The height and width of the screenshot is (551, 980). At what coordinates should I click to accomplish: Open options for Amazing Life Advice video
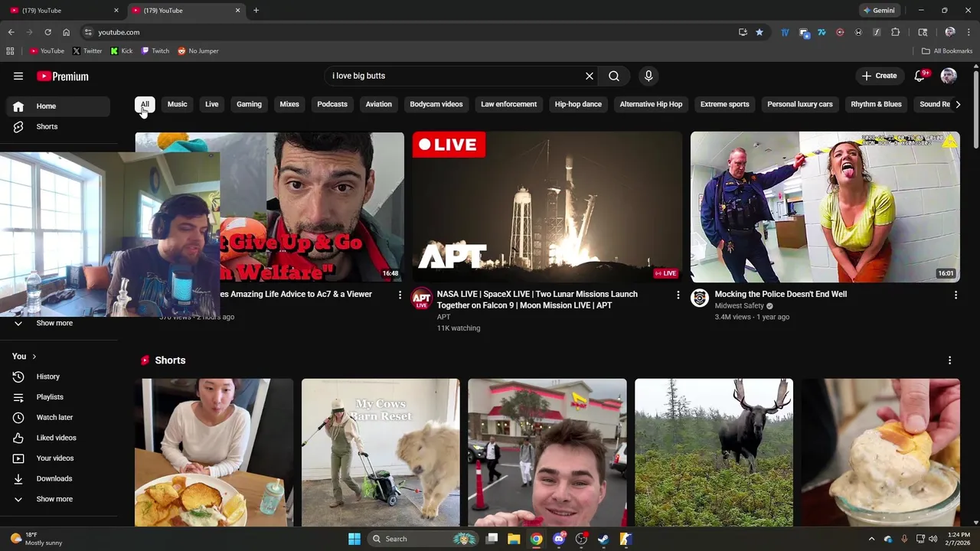pos(400,295)
